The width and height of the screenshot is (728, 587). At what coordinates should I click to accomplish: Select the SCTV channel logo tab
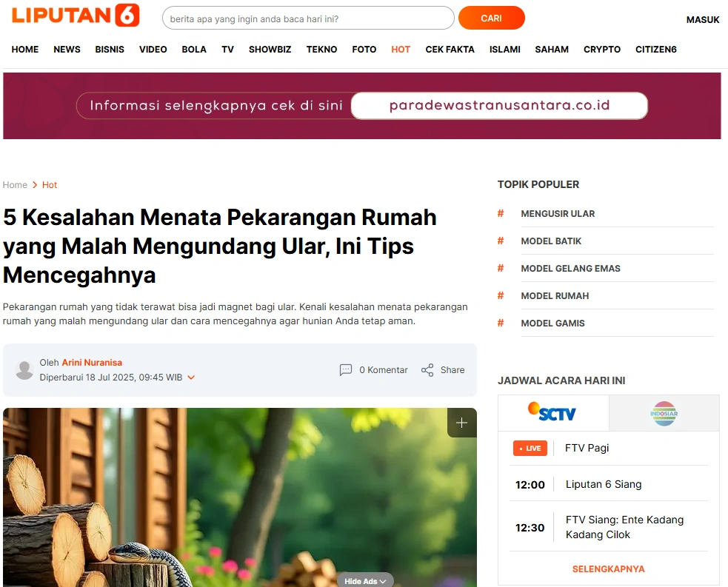(x=553, y=412)
